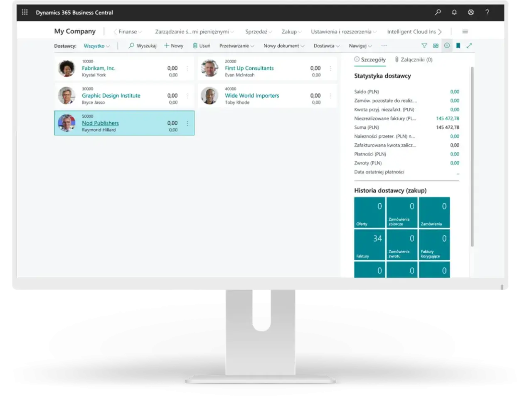The height and width of the screenshot is (407, 532).
Task: Open the Oferty tile
Action: pyautogui.click(x=369, y=212)
